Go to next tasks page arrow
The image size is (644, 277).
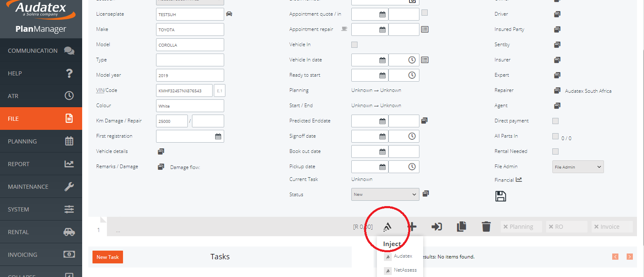(630, 256)
